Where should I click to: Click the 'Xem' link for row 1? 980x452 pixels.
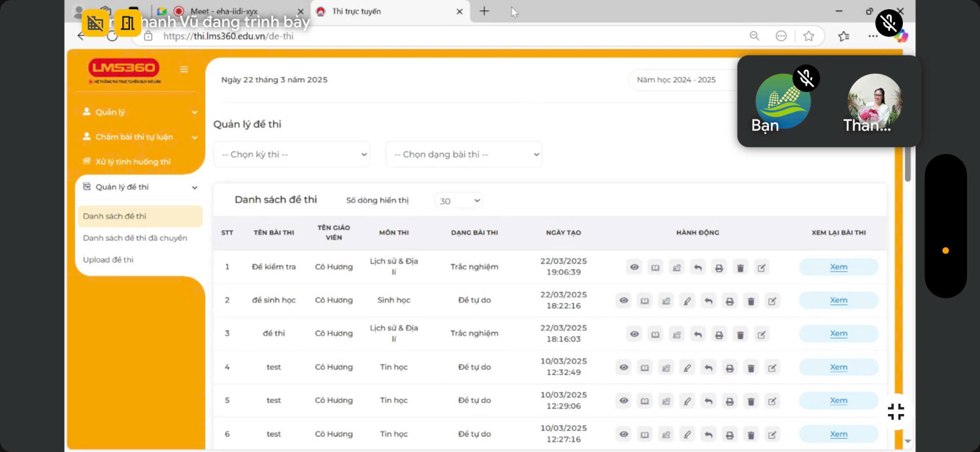838,267
